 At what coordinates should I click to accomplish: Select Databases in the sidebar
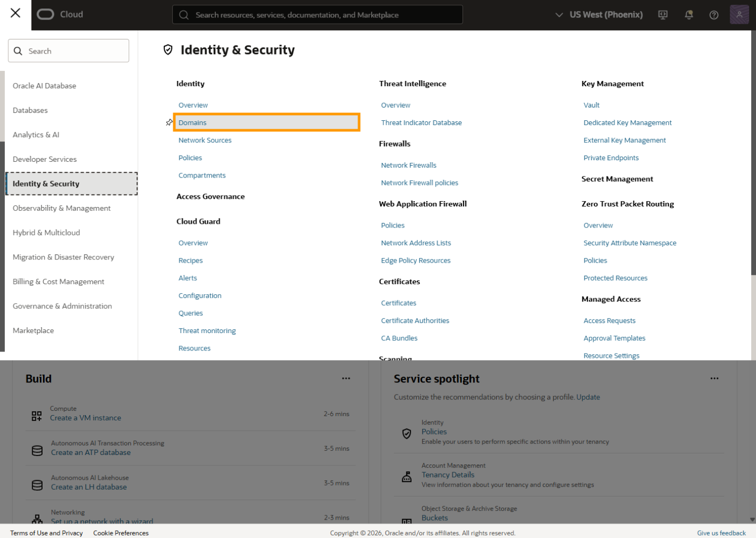[x=30, y=110]
